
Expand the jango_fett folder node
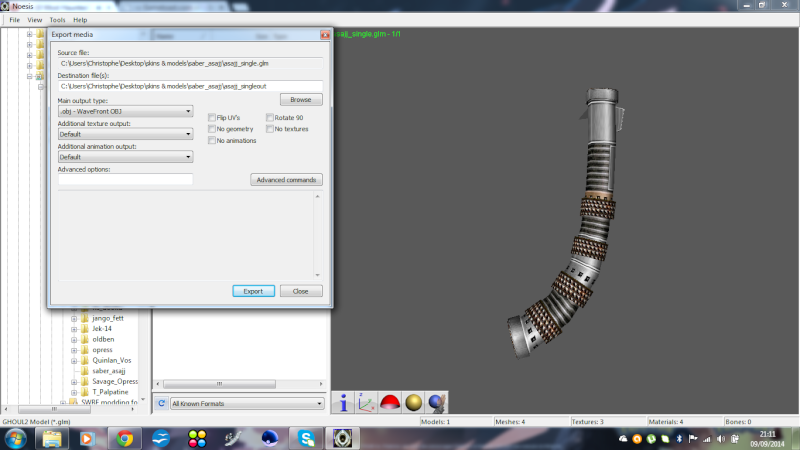coord(74,318)
